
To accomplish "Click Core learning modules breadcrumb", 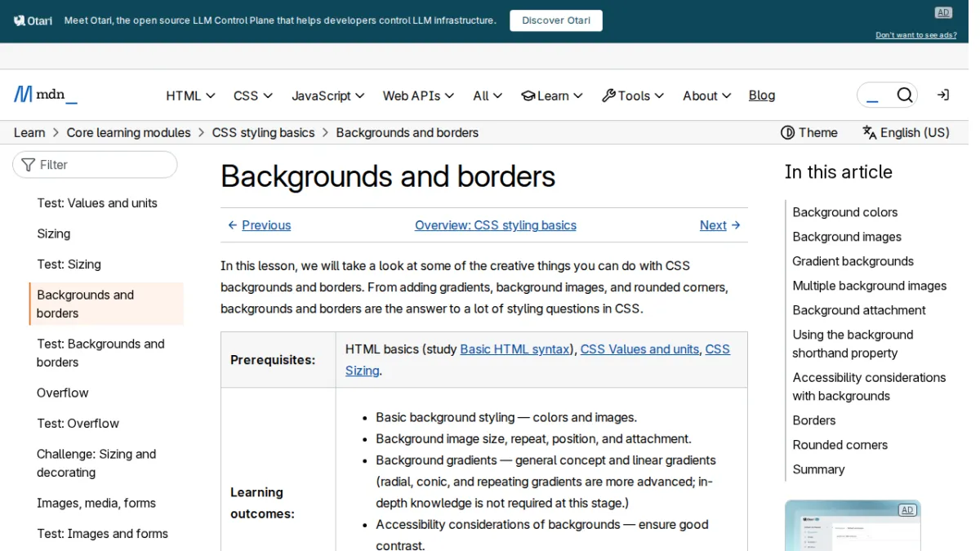I will (129, 132).
